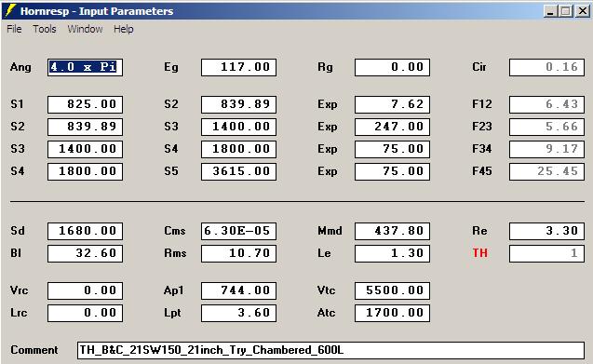Click the Vtc field with 5500.00
The height and width of the screenshot is (364, 593).
pyautogui.click(x=392, y=291)
